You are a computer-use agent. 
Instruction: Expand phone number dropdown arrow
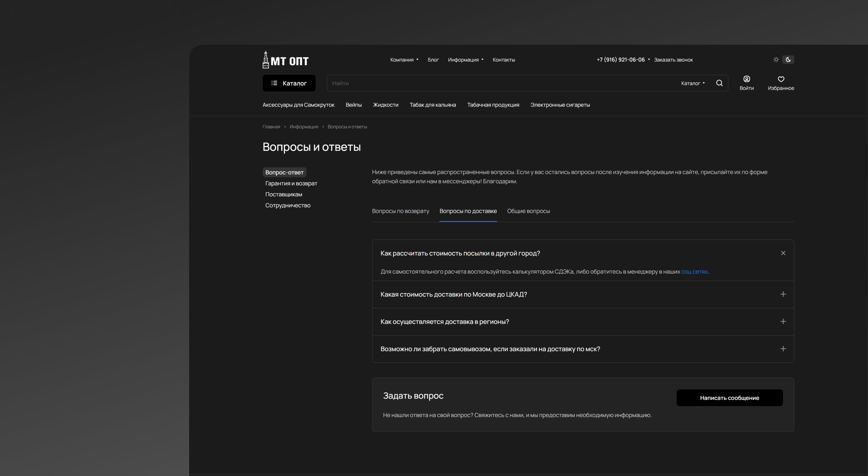coord(649,60)
